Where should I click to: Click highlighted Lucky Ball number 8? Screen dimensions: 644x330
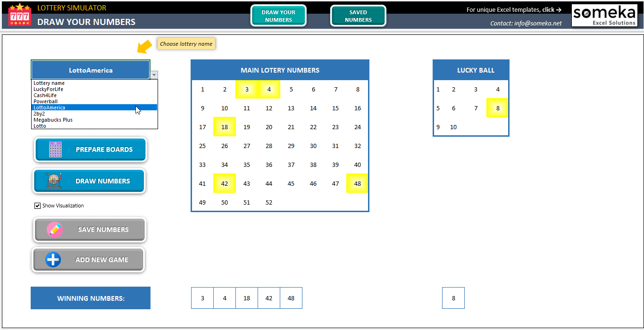click(497, 108)
